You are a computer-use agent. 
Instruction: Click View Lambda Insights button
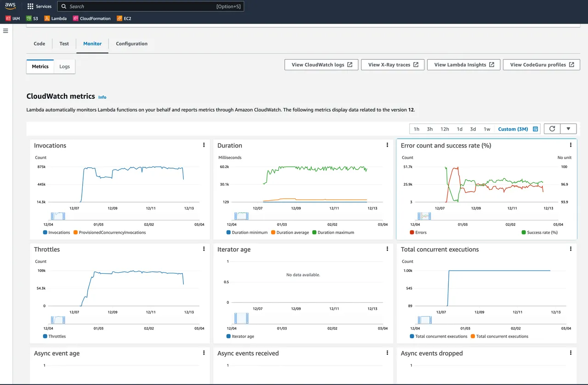[464, 65]
